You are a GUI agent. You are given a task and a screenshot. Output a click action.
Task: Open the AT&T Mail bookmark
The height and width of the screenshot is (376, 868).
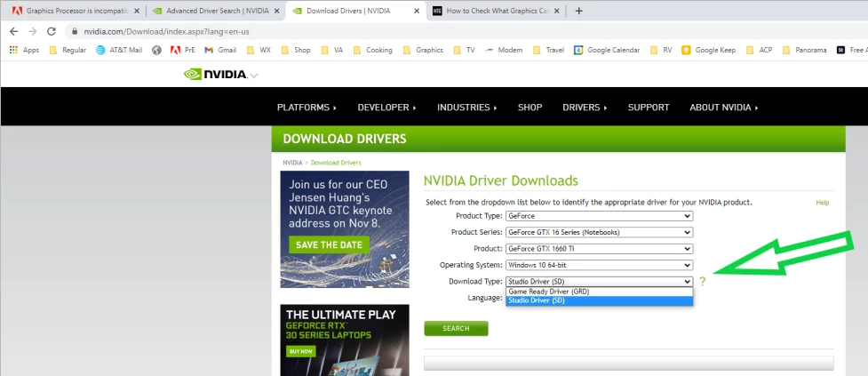(119, 50)
